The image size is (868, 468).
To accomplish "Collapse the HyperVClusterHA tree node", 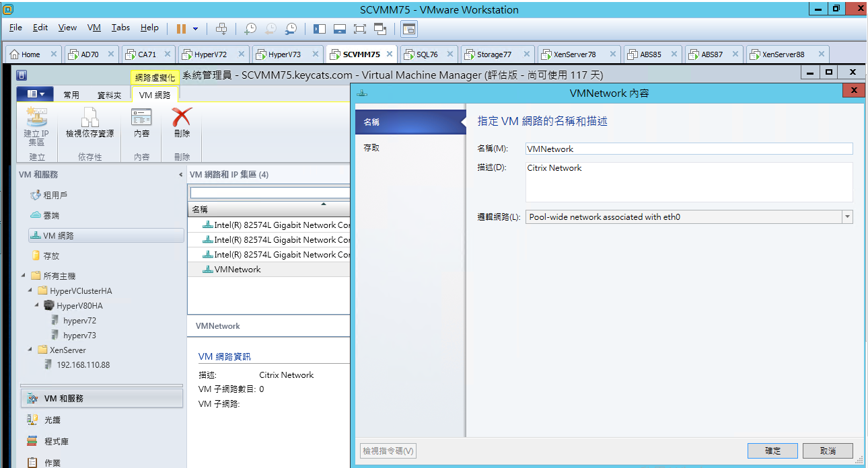I will 30,290.
